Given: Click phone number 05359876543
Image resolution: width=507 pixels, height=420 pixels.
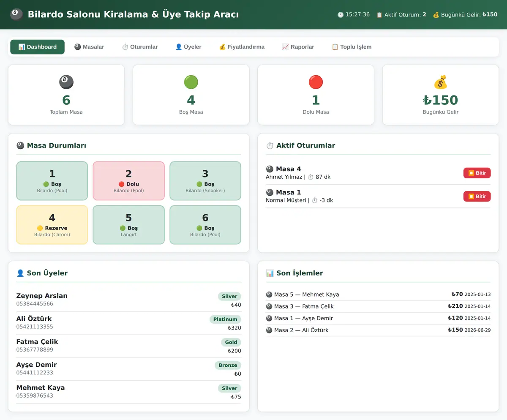Looking at the screenshot, I should coord(35,395).
